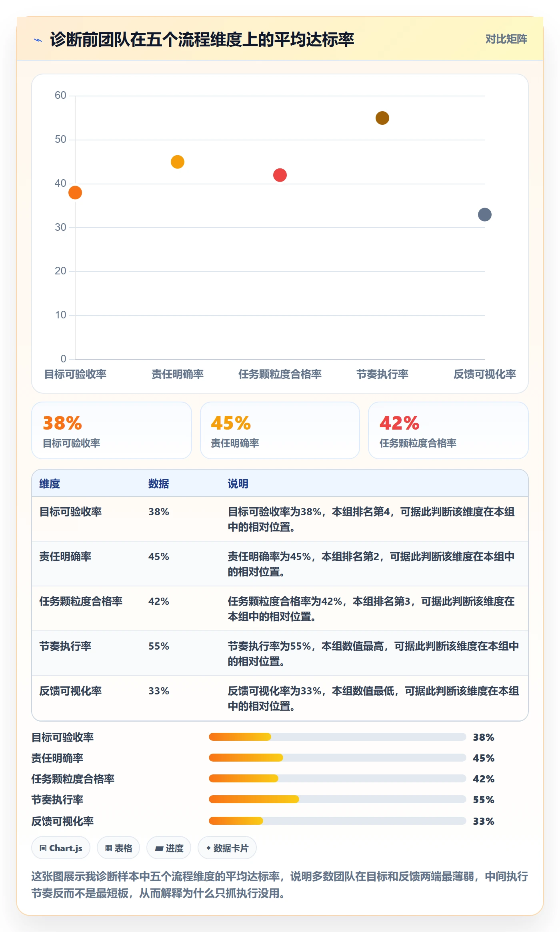Click the 反馈可视化率 x-axis label on chart
This screenshot has width=560, height=932.
(485, 374)
